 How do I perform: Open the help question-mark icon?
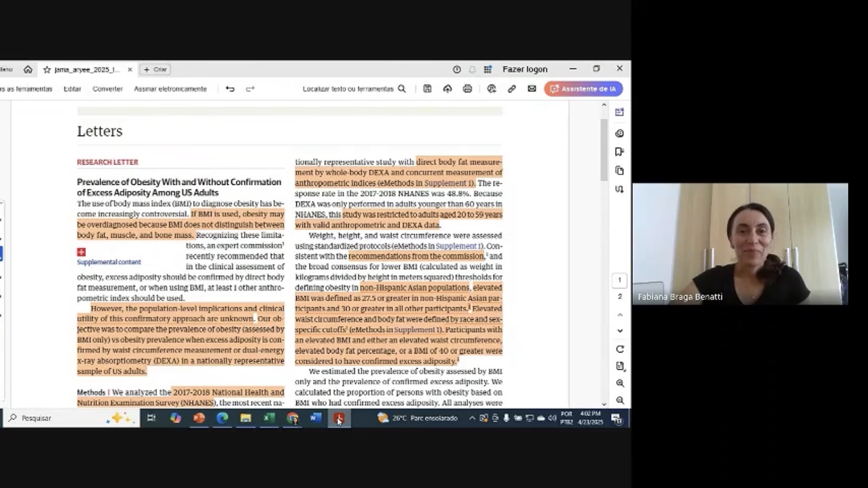tap(456, 69)
